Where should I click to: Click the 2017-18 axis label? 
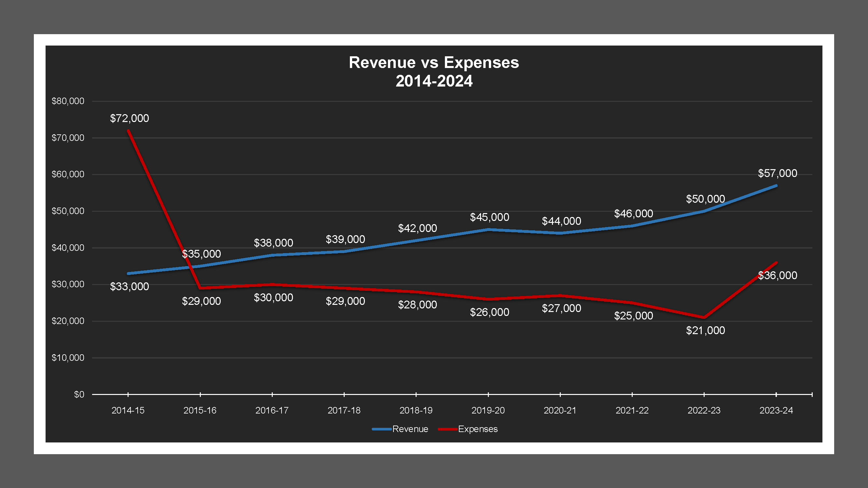point(344,411)
